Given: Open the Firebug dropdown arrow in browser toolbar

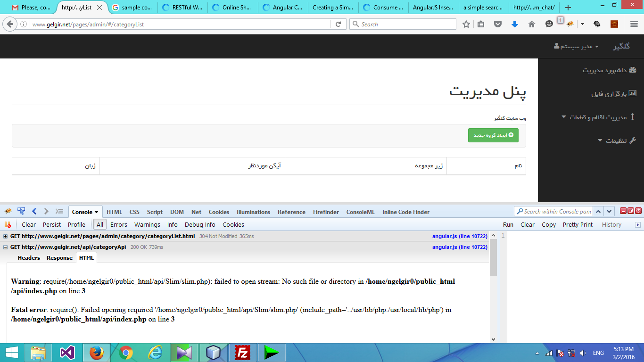Looking at the screenshot, I should (582, 24).
